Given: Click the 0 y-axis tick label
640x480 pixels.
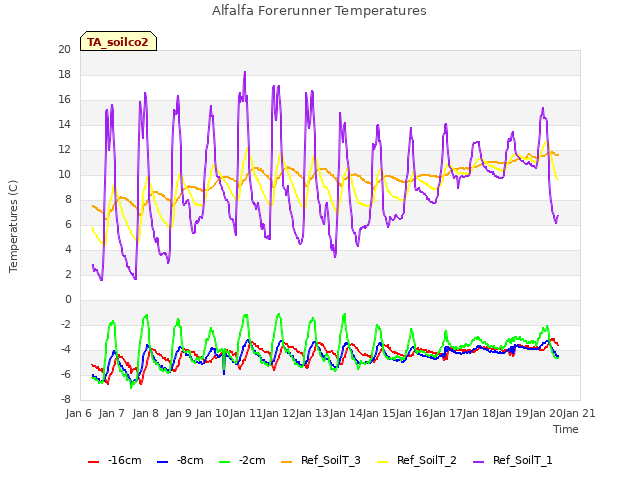Looking at the screenshot, I should click(x=68, y=300).
